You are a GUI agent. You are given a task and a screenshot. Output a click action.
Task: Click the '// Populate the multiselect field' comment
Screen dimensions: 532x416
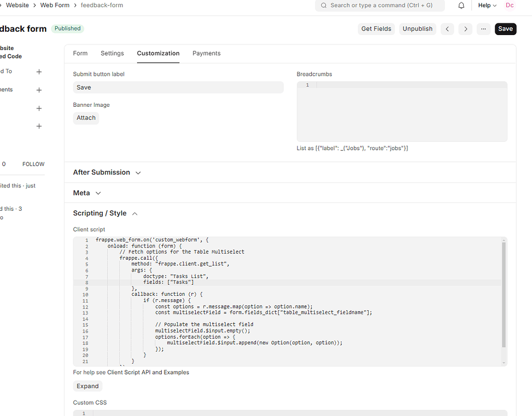[x=204, y=325]
